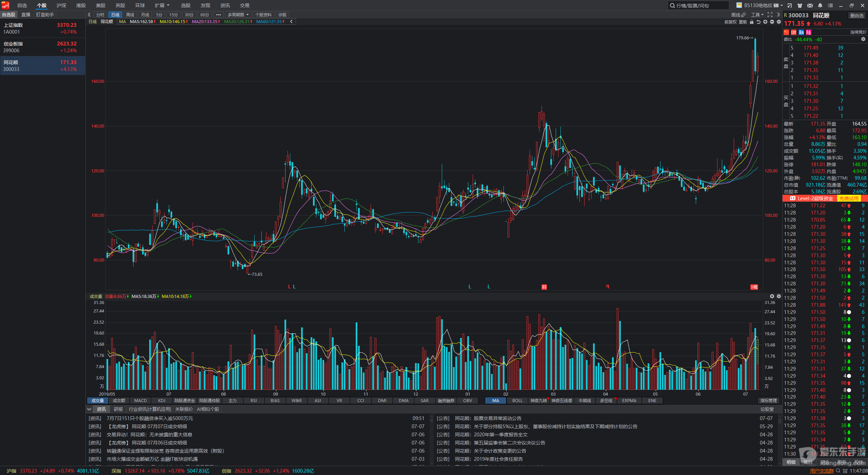Screen dimensions: 868x475
Task: Switch to the 周线 period tab
Action: (x=130, y=15)
